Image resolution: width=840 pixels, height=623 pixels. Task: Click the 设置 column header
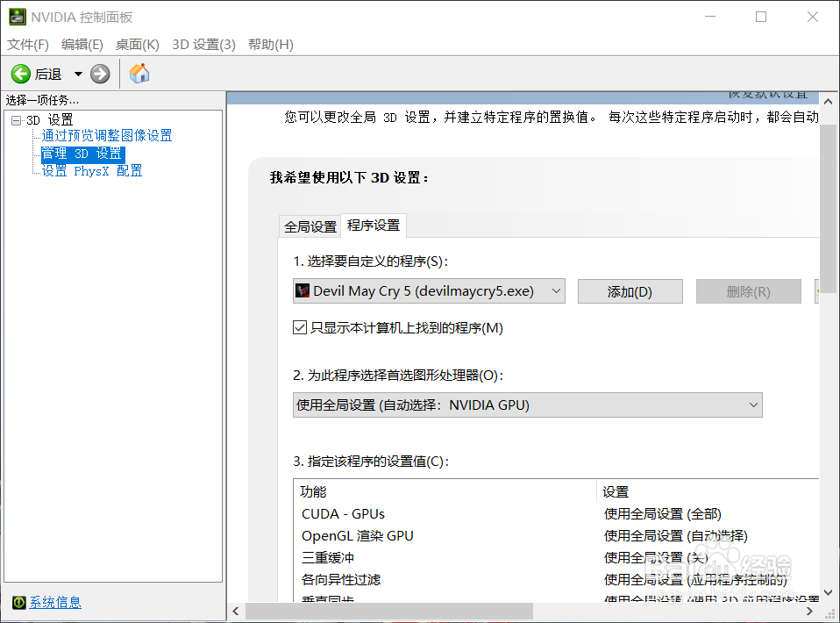coord(708,491)
